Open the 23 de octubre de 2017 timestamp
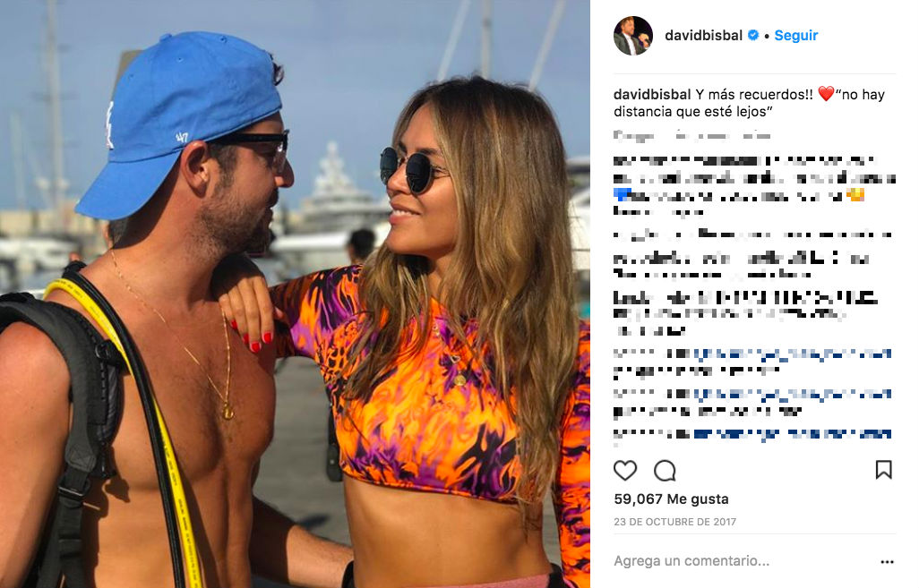This screenshot has width=919, height=588. [x=674, y=521]
